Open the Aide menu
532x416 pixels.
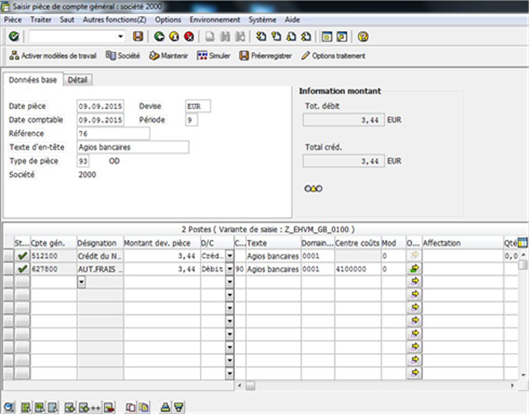pyautogui.click(x=292, y=19)
